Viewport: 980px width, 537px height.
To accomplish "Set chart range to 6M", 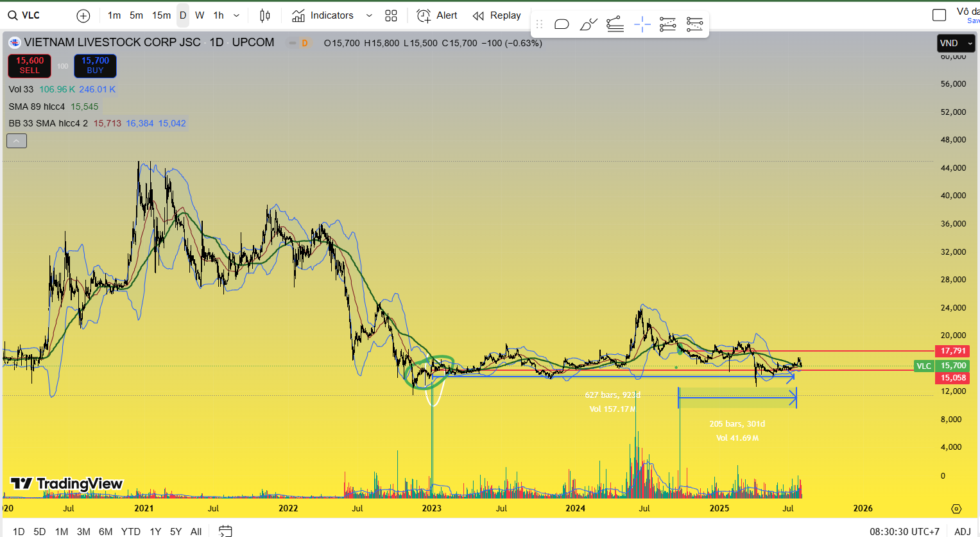I will pos(106,531).
